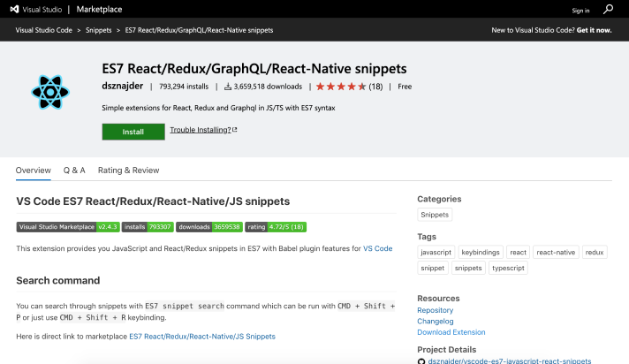
Task: Open Trouble Installing help link
Action: click(x=201, y=130)
